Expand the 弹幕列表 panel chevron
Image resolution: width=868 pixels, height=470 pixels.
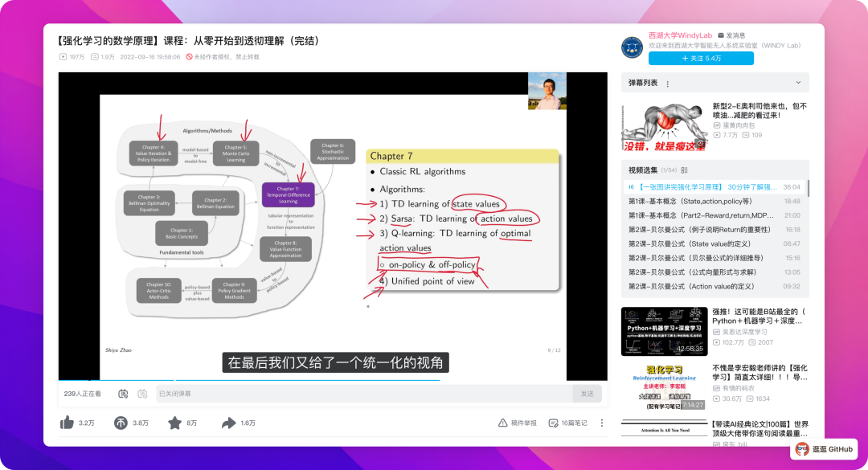coord(798,83)
